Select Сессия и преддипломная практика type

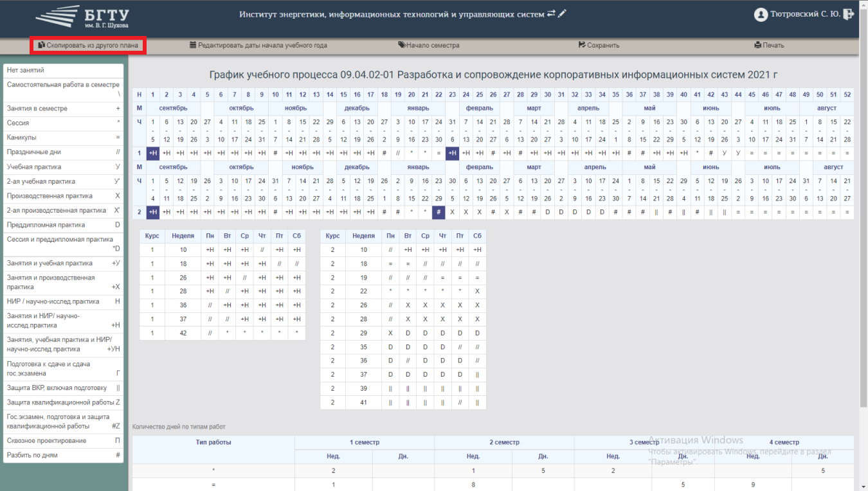[x=63, y=244]
